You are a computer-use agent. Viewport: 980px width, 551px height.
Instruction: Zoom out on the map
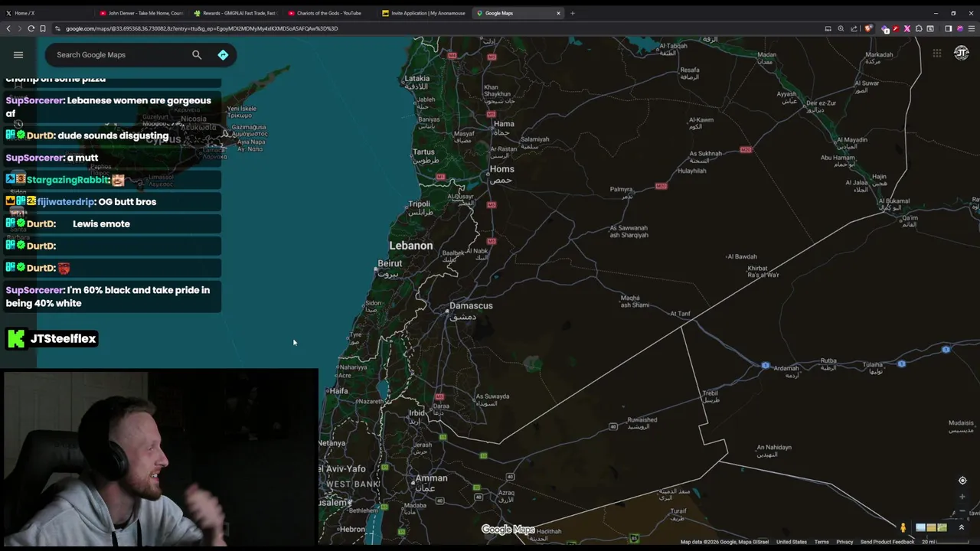(962, 510)
